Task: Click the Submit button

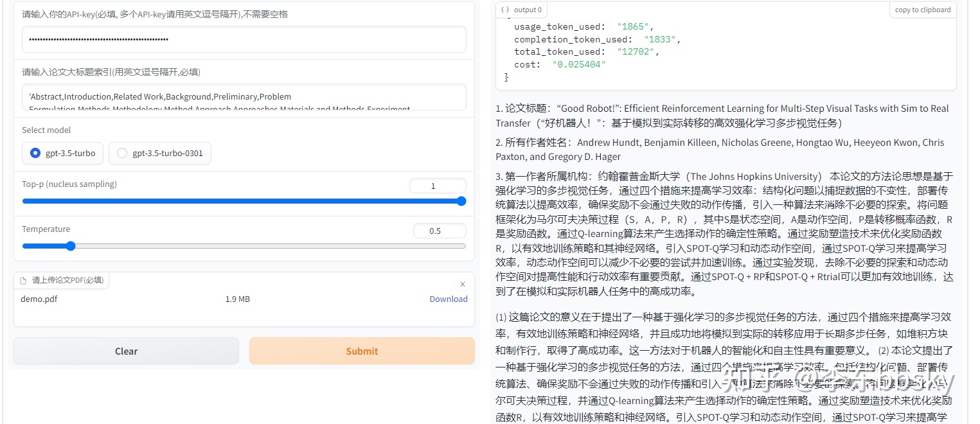Action: tap(362, 351)
